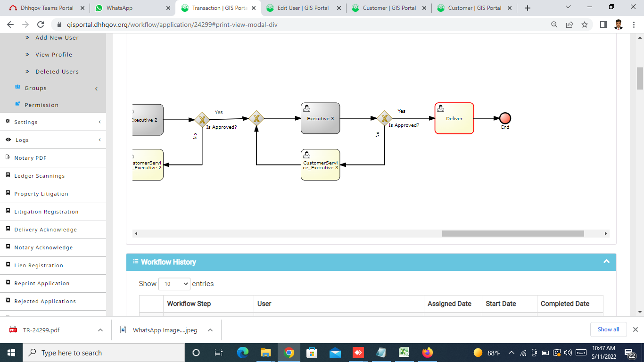The width and height of the screenshot is (644, 362).
Task: Open the entries count dropdown
Action: (174, 284)
